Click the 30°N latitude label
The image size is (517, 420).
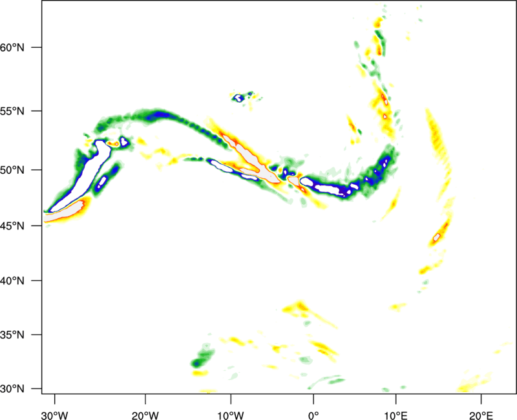[12, 389]
